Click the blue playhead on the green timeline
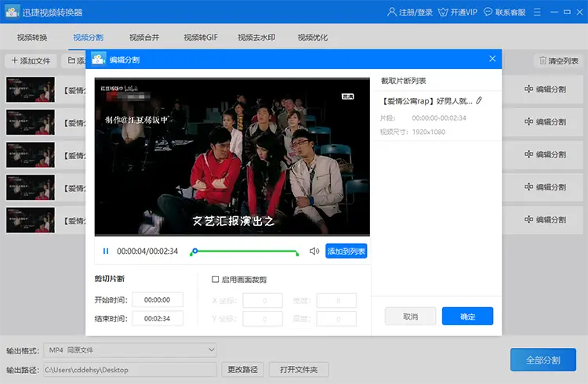This screenshot has width=588, height=384. point(194,251)
